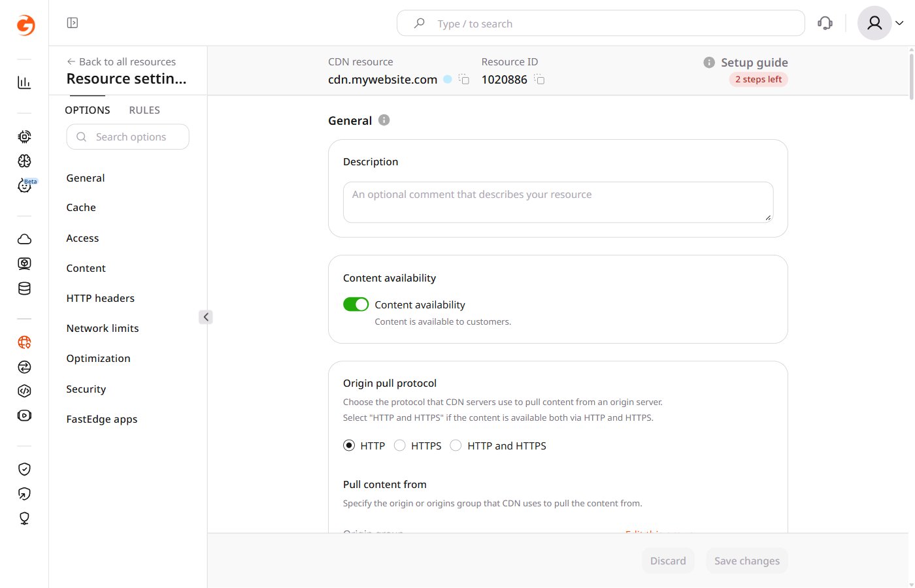Copy the Resource ID 1020886
The image size is (915, 588).
click(x=539, y=79)
